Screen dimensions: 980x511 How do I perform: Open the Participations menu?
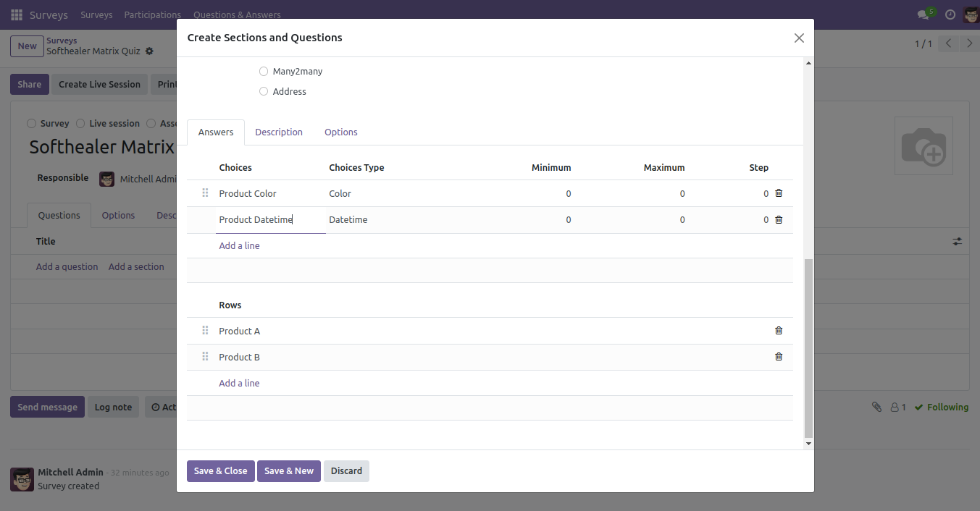(x=152, y=14)
